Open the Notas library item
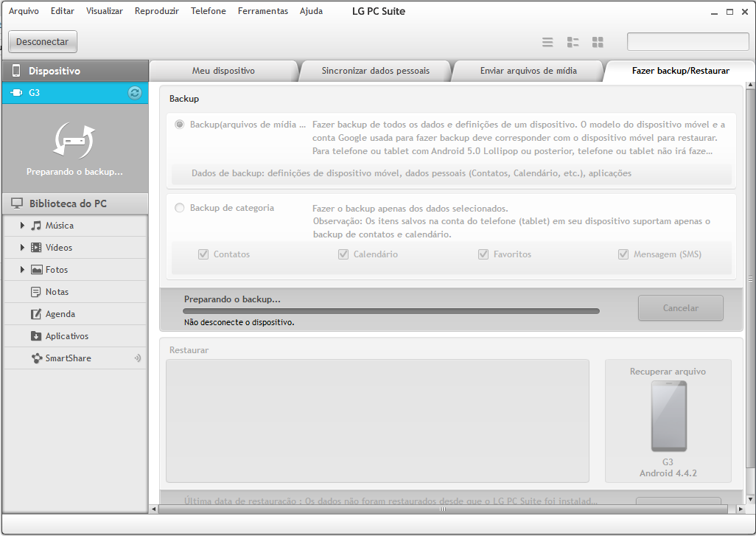 click(75, 292)
